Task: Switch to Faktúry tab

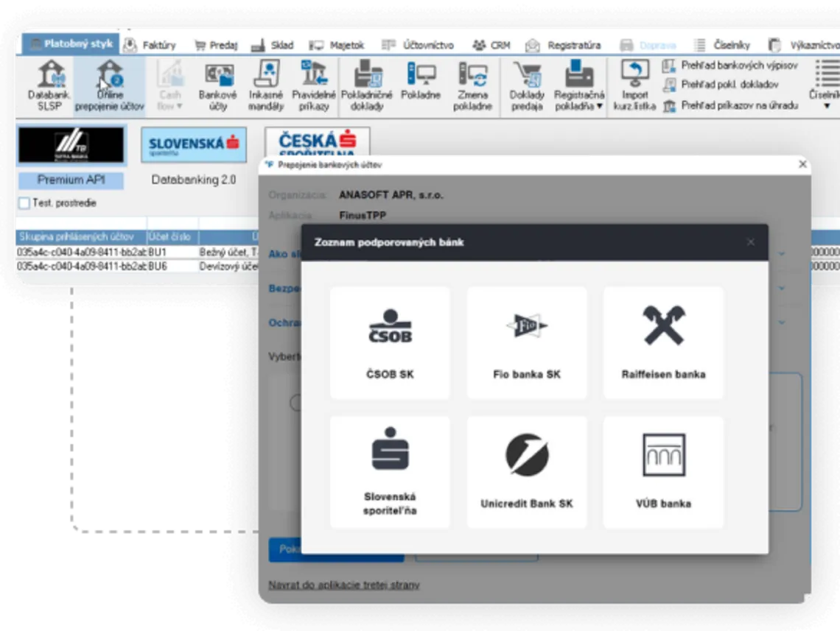Action: pyautogui.click(x=150, y=46)
